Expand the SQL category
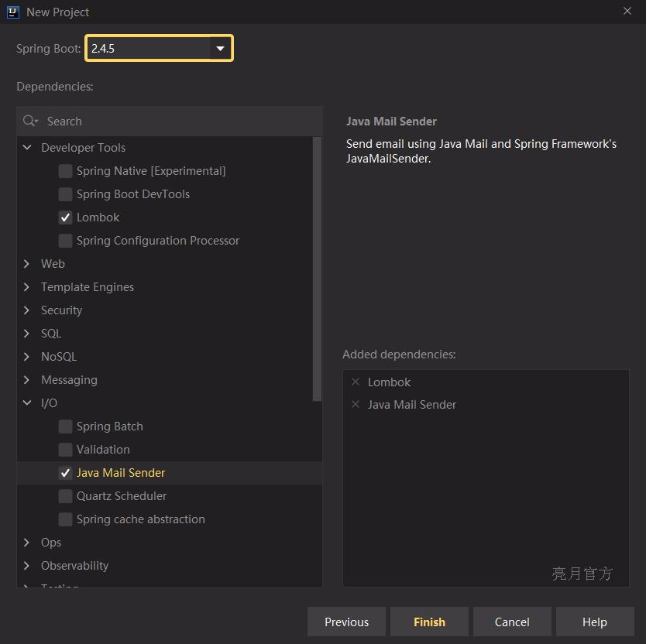Viewport: 646px width, 644px height. pos(27,334)
